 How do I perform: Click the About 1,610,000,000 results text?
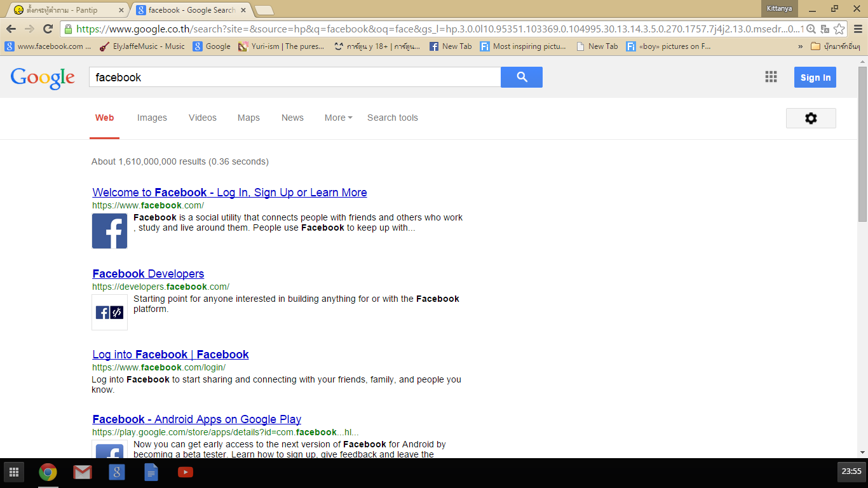[x=180, y=161]
